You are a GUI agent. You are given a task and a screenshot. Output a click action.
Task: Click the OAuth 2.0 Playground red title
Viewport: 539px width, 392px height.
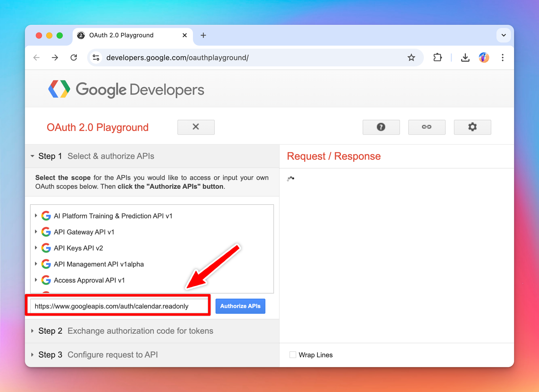(98, 127)
